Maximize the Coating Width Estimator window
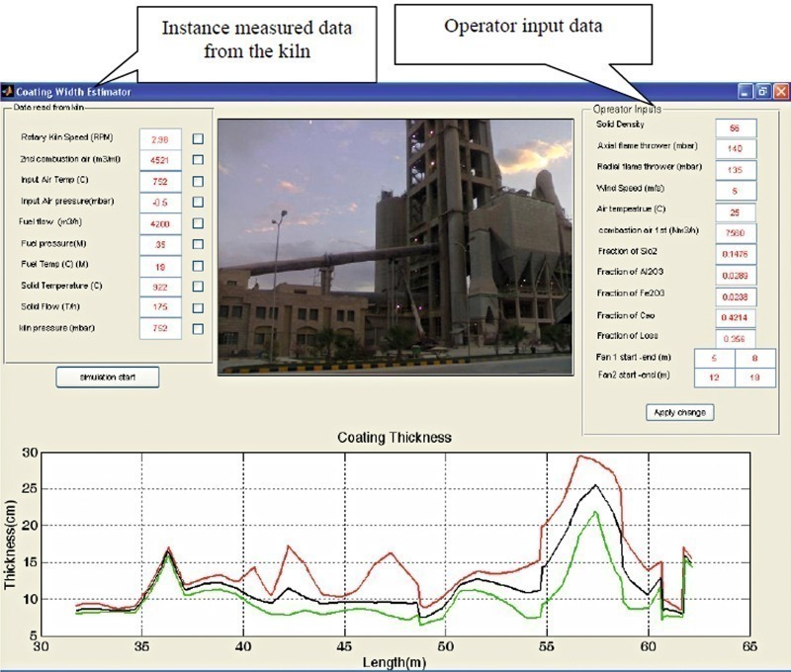Image resolution: width=791 pixels, height=672 pixels. (762, 91)
